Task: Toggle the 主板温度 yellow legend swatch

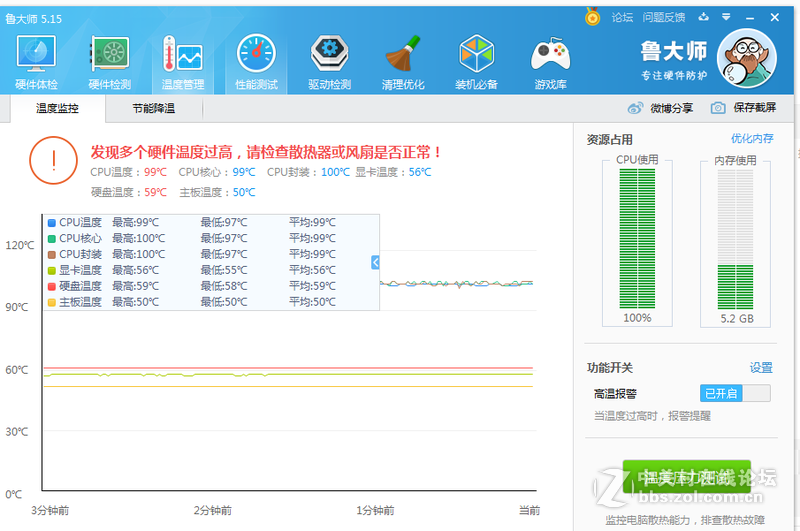Action: coord(52,302)
